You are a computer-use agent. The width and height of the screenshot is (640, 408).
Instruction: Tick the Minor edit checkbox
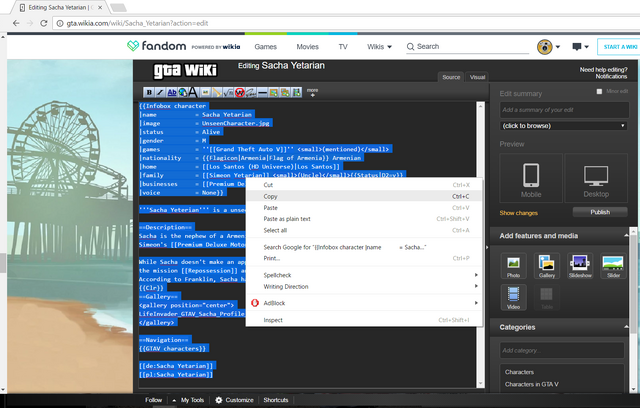[x=599, y=91]
